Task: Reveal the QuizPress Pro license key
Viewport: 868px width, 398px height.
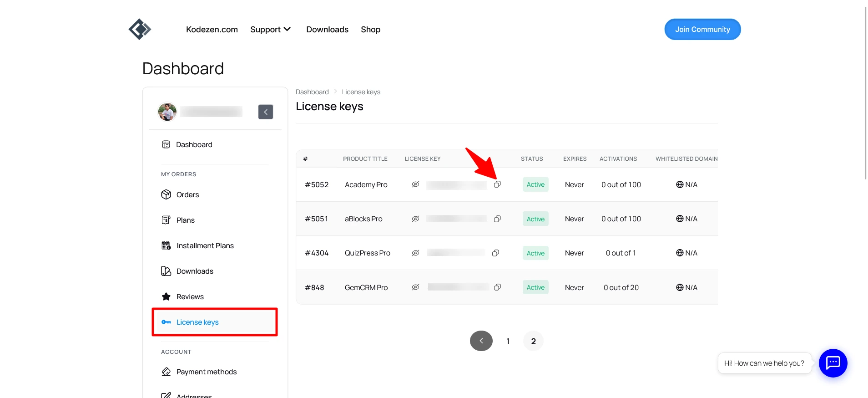Action: 415,253
